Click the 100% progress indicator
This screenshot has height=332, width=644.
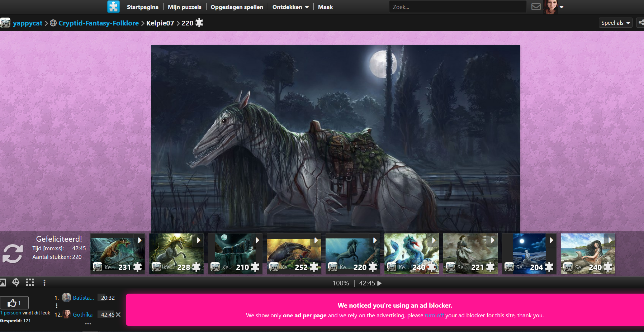point(341,283)
